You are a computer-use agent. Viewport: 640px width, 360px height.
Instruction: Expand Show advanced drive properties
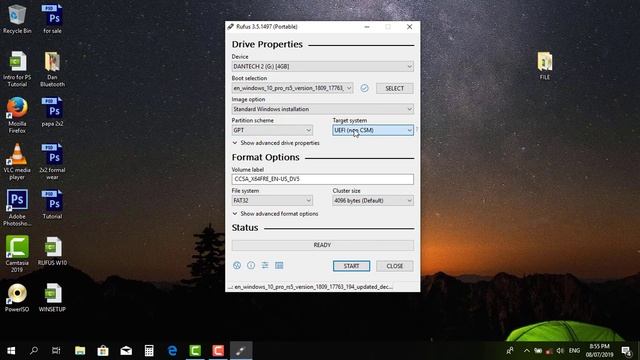click(x=276, y=143)
